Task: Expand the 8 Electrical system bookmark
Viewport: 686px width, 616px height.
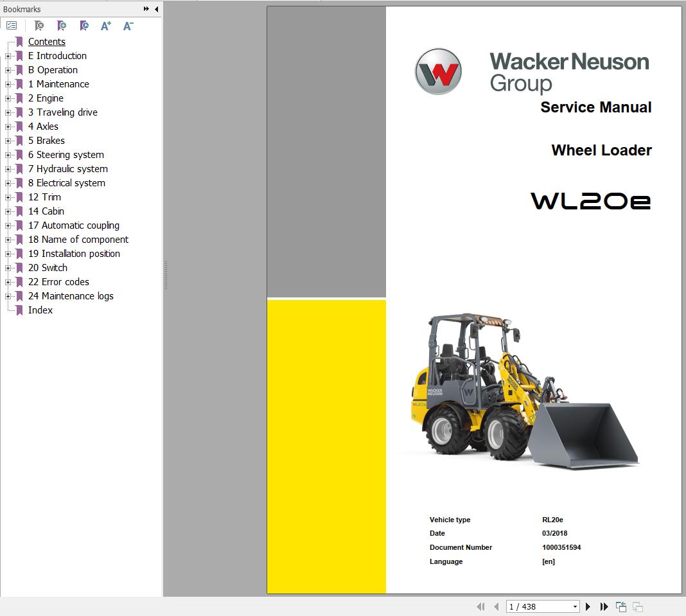Action: click(8, 183)
